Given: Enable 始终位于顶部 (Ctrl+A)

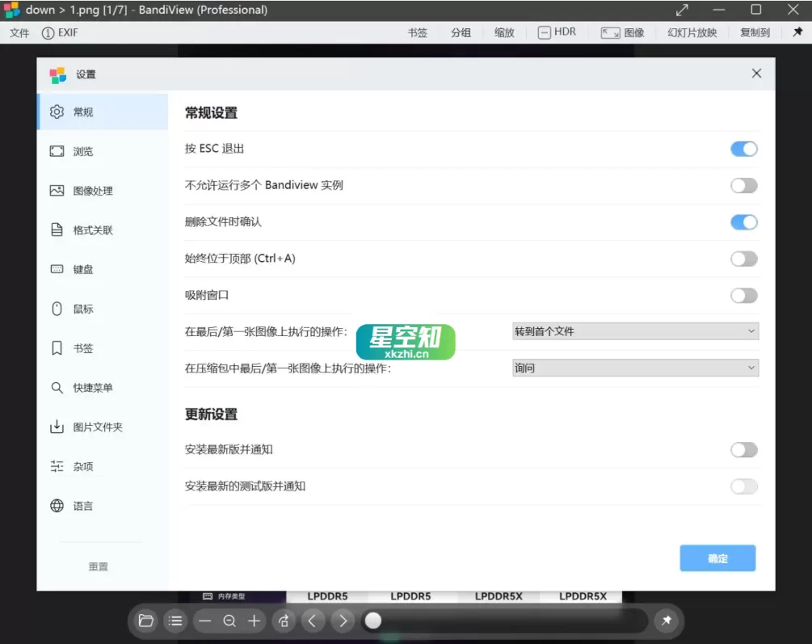Looking at the screenshot, I should click(x=743, y=259).
